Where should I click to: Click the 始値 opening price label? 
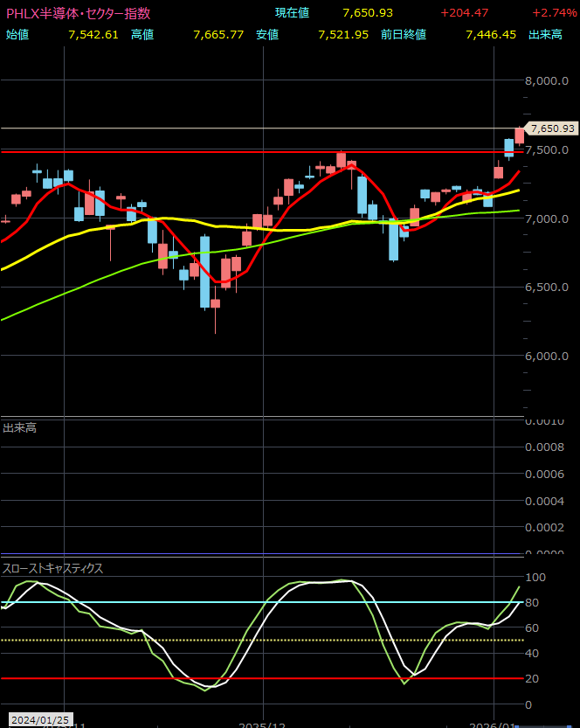(x=17, y=35)
